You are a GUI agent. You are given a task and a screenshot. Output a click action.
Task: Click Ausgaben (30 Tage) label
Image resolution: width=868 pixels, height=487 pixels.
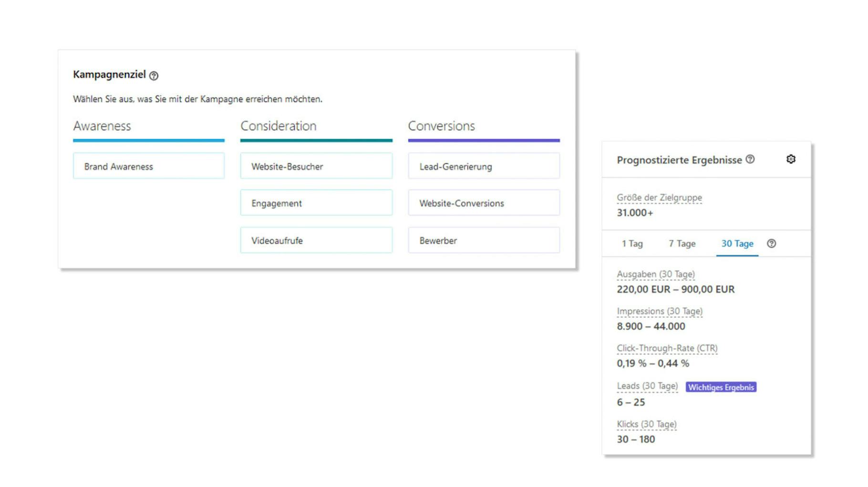click(x=656, y=274)
